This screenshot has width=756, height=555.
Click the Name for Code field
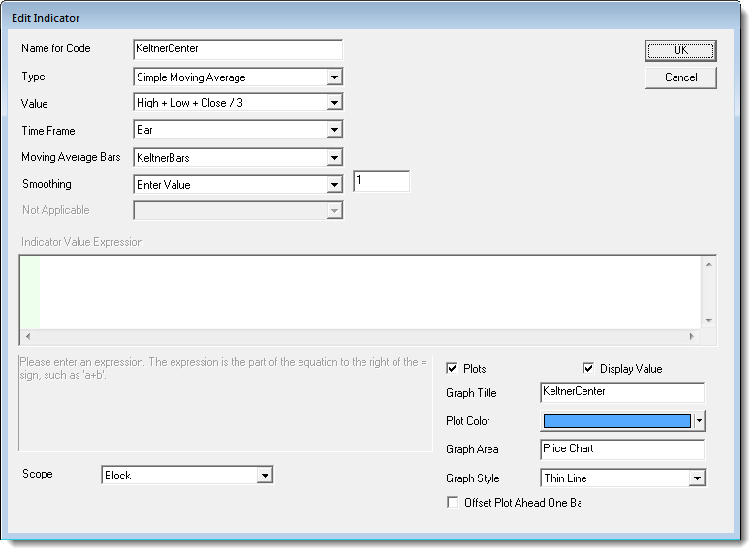click(x=237, y=49)
